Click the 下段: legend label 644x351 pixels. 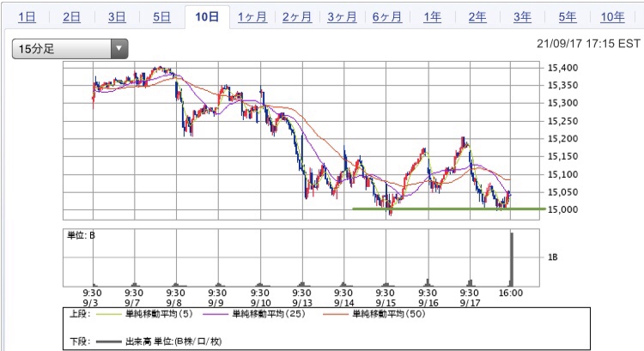click(x=81, y=342)
